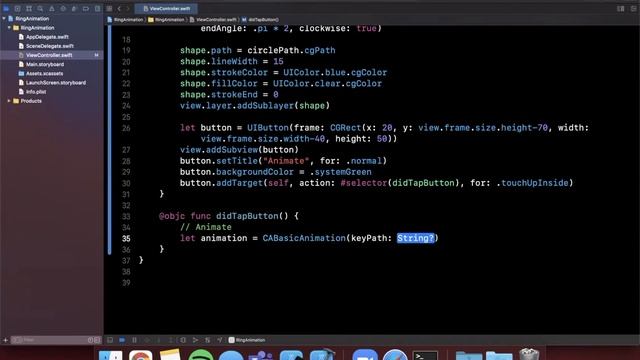Open Notes from the Dock
The image size is (640, 360).
coord(170,355)
